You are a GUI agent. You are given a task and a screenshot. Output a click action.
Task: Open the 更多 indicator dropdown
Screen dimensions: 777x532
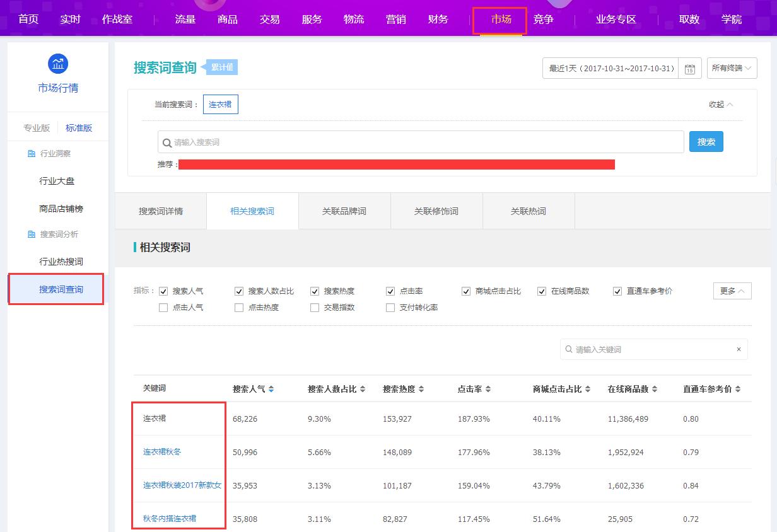[732, 291]
